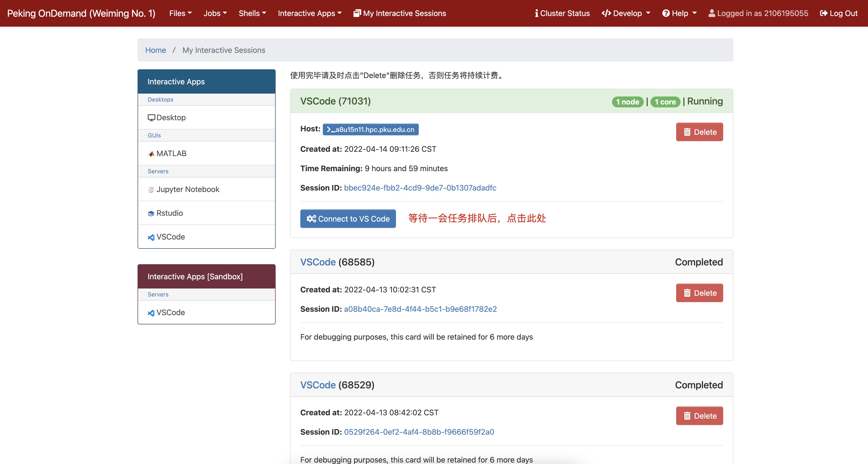The image size is (868, 464).
Task: Click trash icon on 68585 Delete button
Action: pos(687,293)
